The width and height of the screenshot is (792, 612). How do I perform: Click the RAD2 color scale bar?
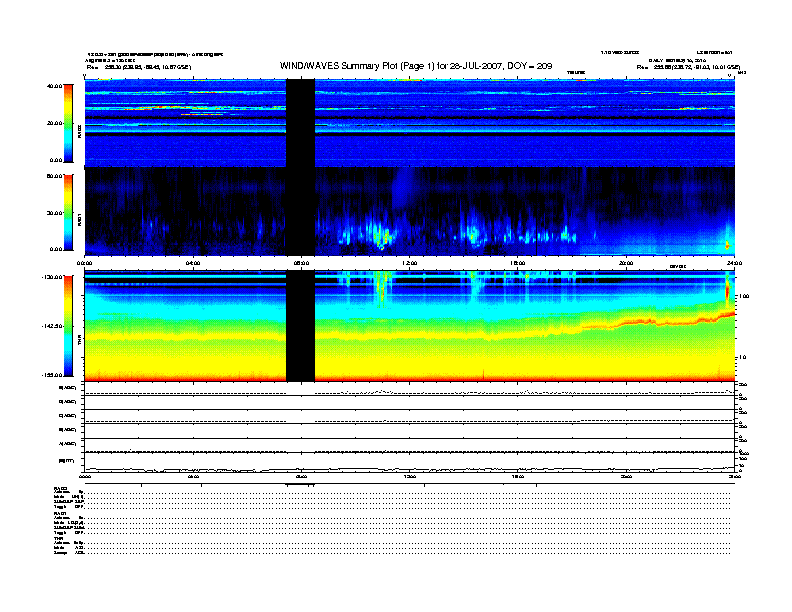[x=68, y=123]
